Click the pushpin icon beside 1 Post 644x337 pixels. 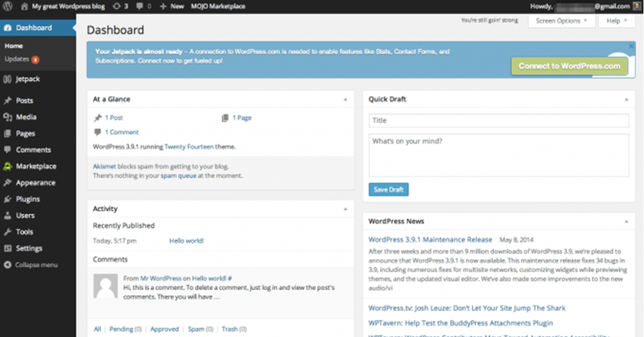click(x=98, y=118)
